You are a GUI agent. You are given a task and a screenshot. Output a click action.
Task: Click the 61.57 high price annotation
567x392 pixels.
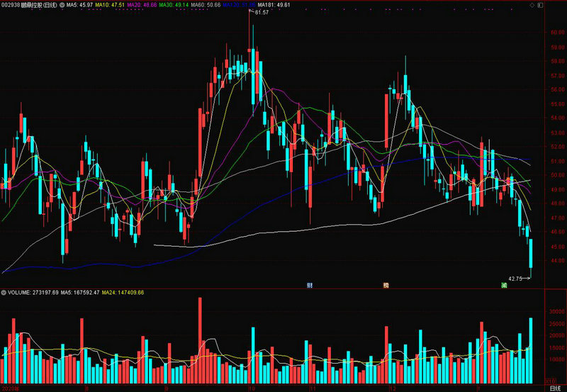(262, 13)
